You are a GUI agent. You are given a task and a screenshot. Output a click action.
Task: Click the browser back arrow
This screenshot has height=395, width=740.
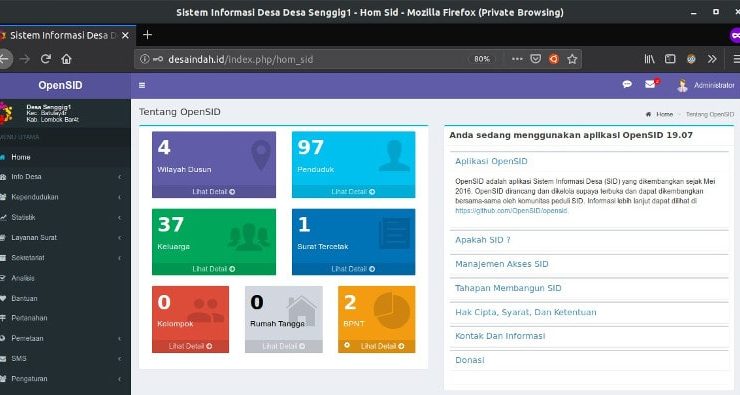[4, 59]
